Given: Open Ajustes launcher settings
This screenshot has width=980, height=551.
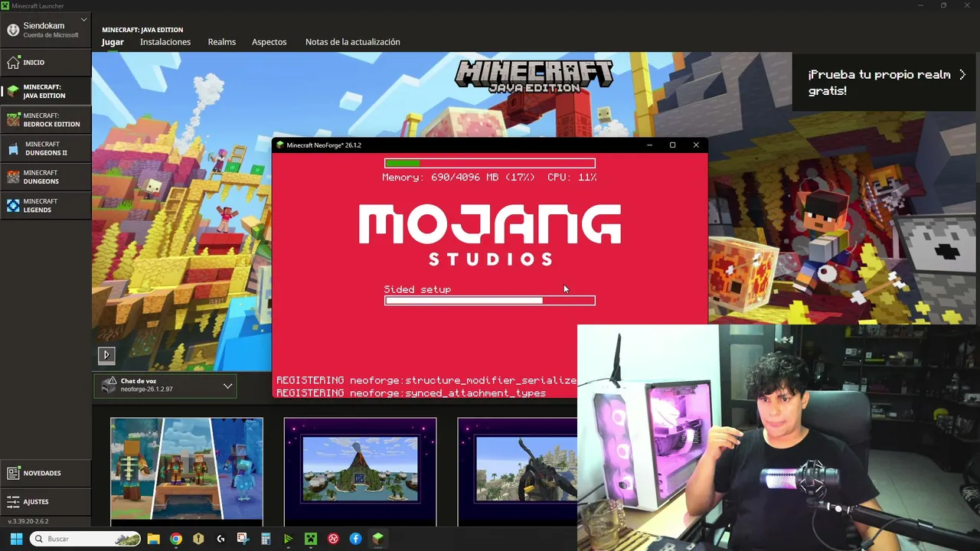Looking at the screenshot, I should point(46,501).
